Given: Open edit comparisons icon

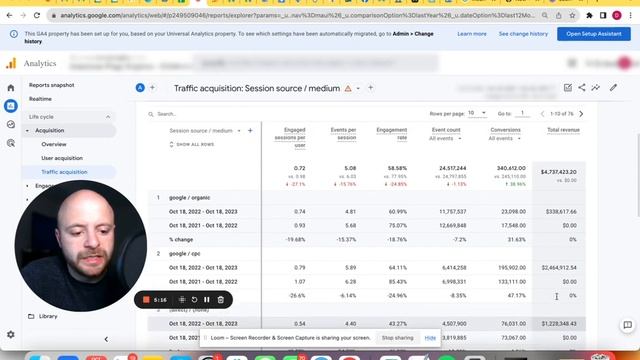Looking at the screenshot, I should point(568,87).
